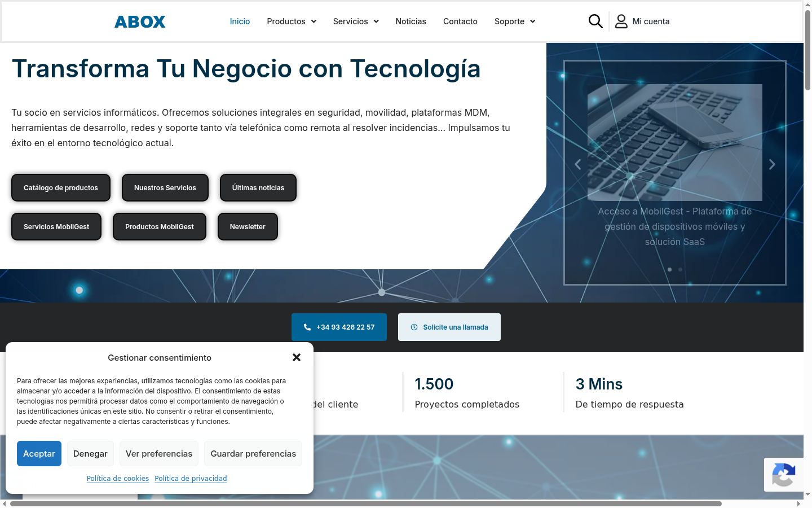Go to Contacto page

[460, 21]
